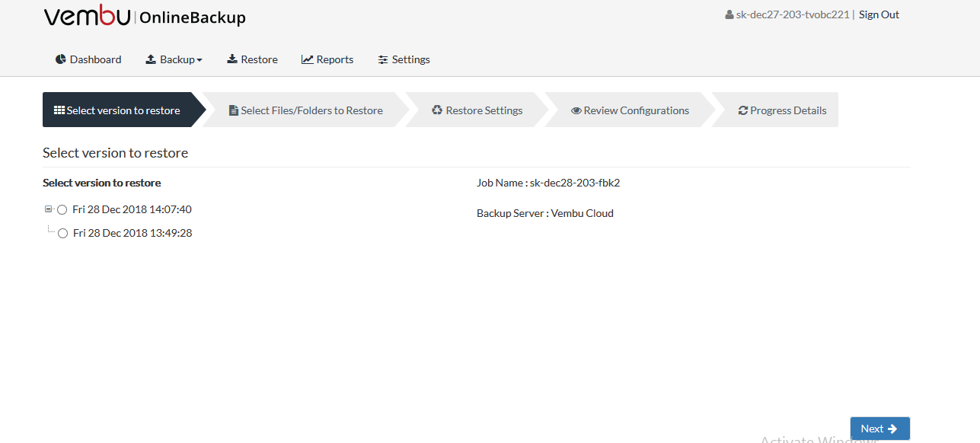
Task: Select version Fri 28 Dec 2018 14:07:40 radio
Action: (x=62, y=209)
